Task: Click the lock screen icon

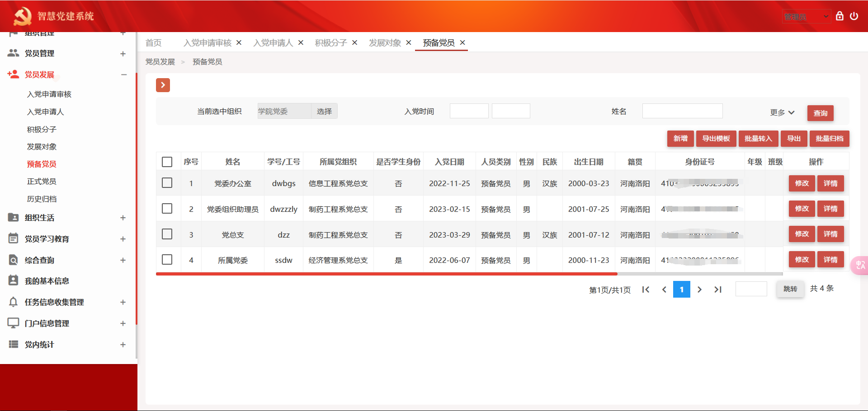Action: pyautogui.click(x=840, y=16)
